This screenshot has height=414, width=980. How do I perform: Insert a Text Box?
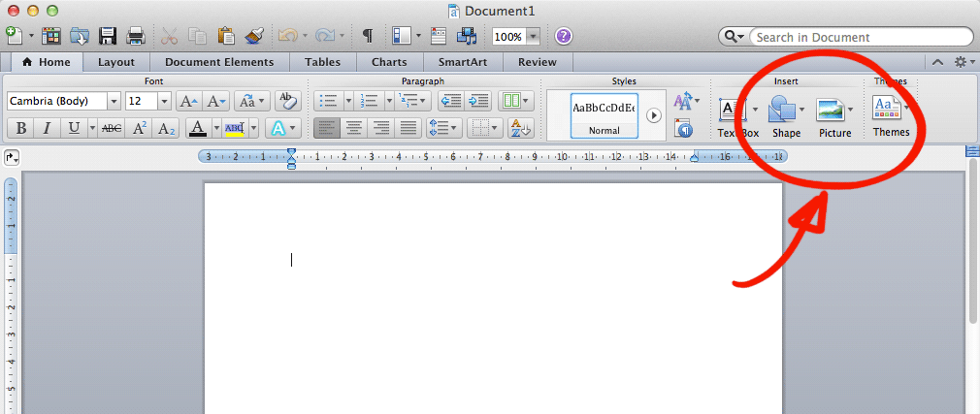point(738,117)
